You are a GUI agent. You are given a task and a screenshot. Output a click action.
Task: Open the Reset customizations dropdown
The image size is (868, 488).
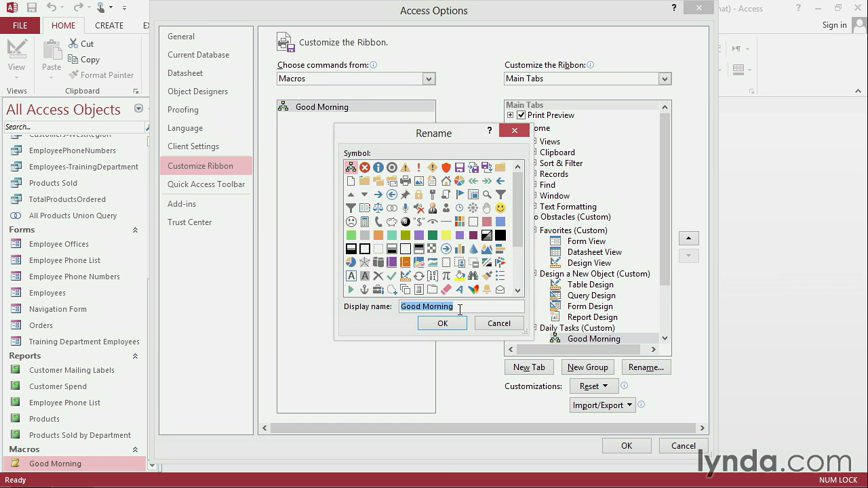click(x=593, y=386)
